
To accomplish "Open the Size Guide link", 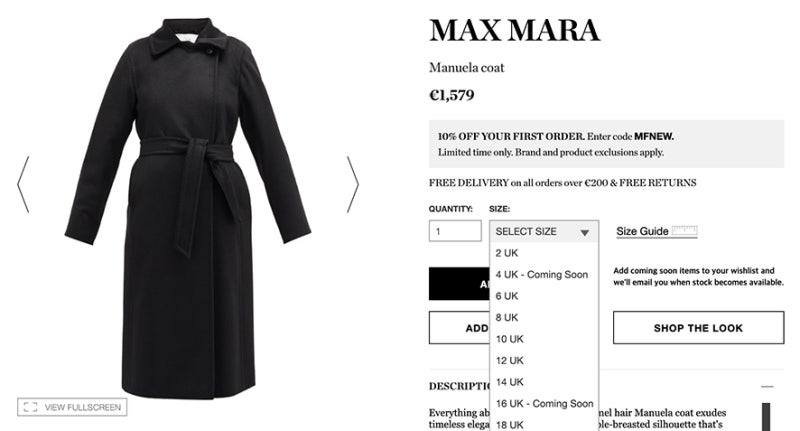I will [x=642, y=231].
